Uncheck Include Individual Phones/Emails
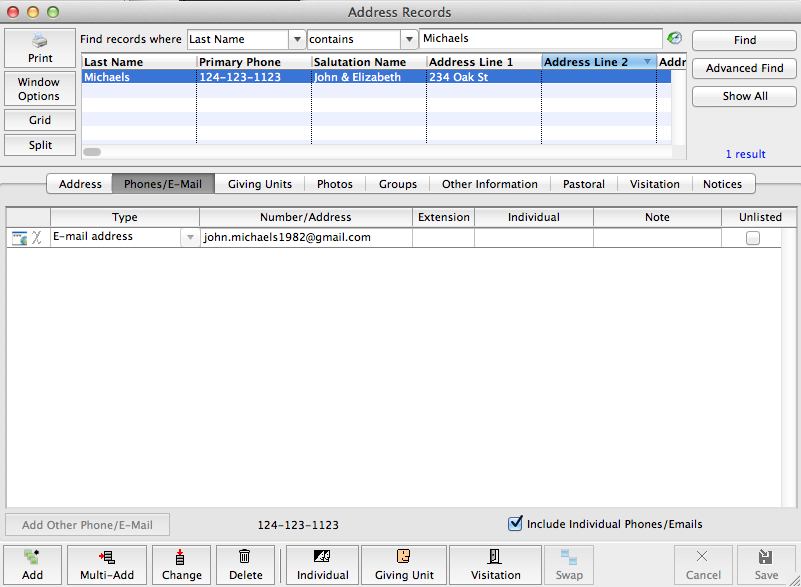 [516, 523]
